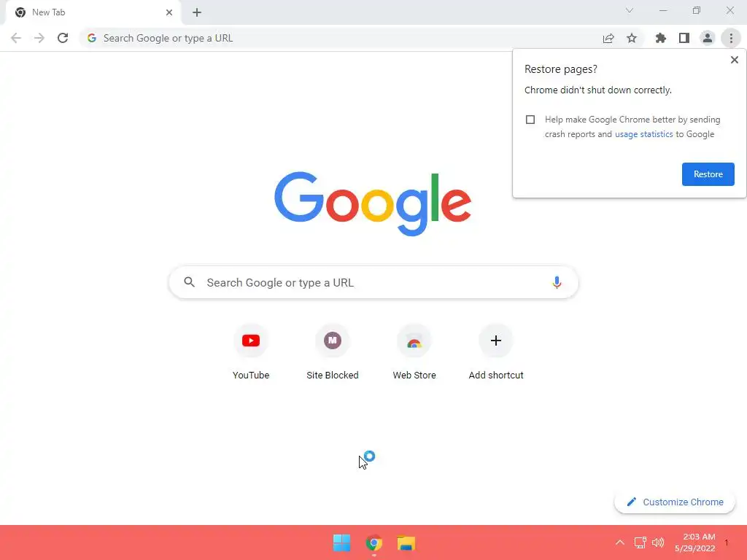Screen dimensions: 747x560
Task: Open the Site Blocked shortcut
Action: (333, 352)
